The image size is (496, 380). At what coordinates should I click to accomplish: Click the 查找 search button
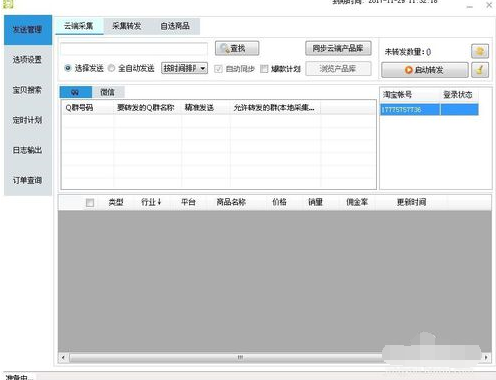(237, 49)
